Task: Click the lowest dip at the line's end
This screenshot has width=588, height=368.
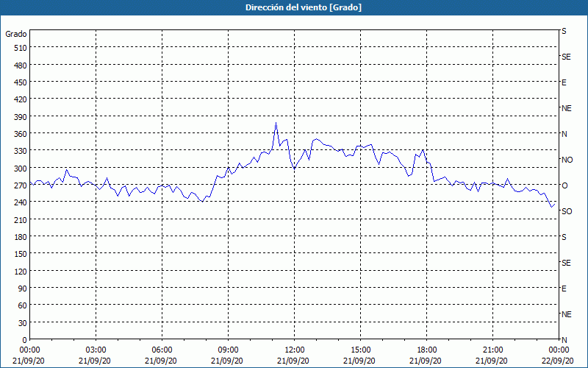Action: 551,208
